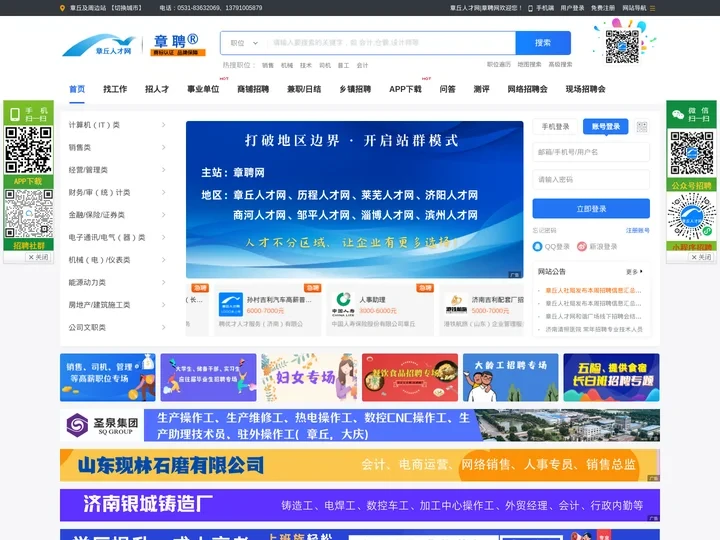
Task: Expand 公司文职类 category arrow
Action: click(x=163, y=327)
